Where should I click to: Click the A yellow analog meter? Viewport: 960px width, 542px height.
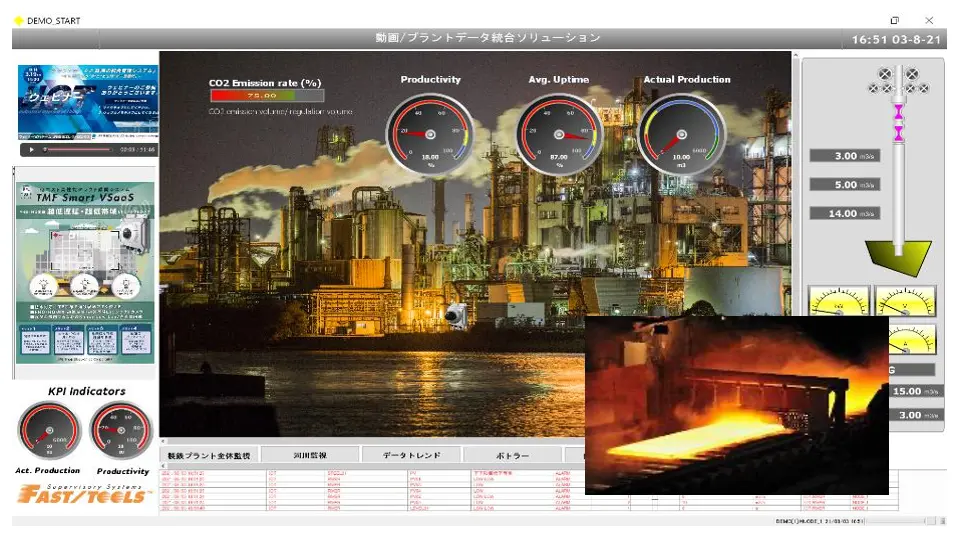coord(912,339)
